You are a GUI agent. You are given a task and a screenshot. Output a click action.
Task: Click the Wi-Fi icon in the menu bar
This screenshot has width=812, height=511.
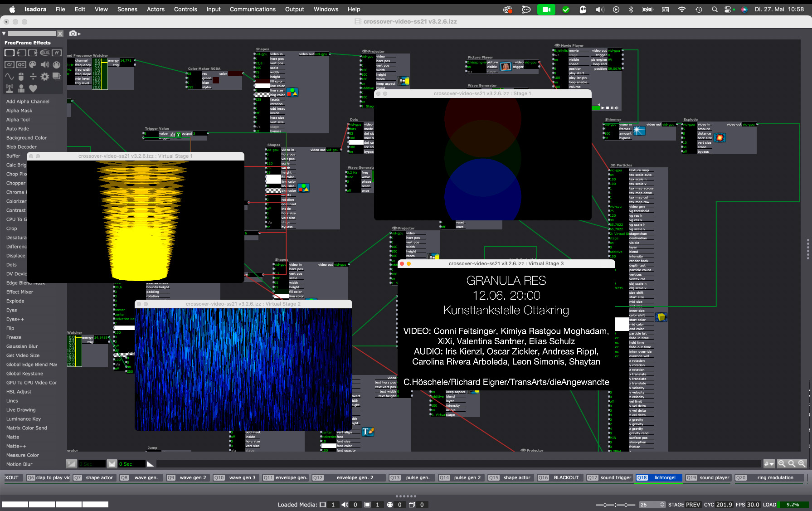[682, 10]
